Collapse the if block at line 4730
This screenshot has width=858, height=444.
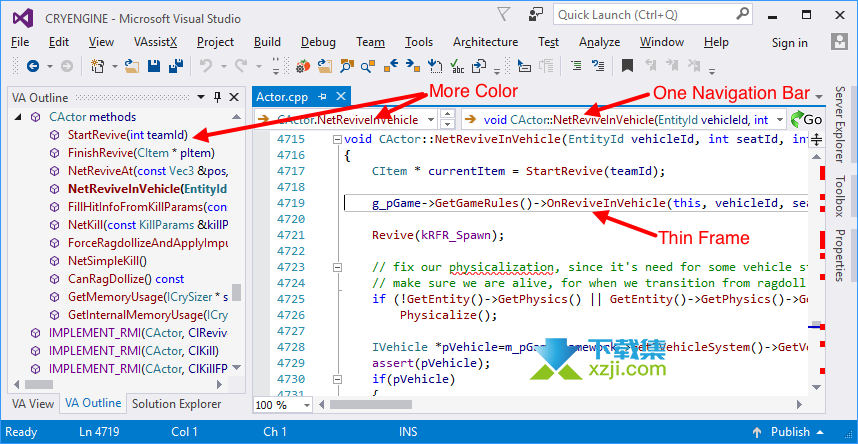338,379
